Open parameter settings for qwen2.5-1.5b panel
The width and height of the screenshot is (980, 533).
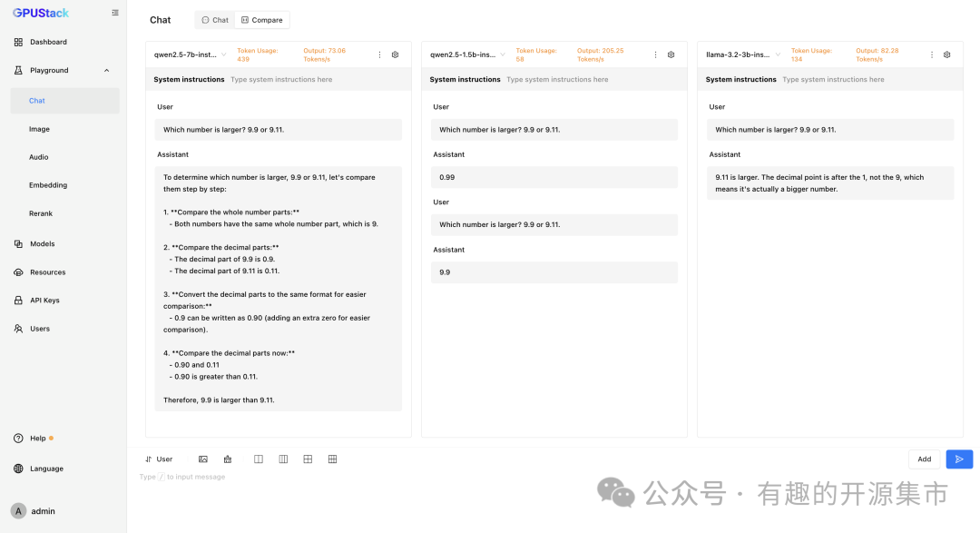[x=671, y=54]
